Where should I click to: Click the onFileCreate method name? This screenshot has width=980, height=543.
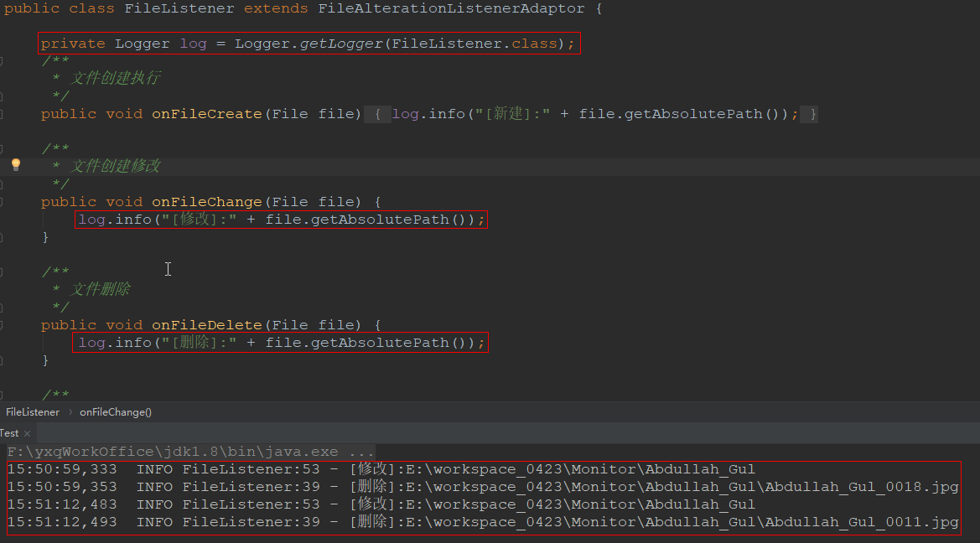pyautogui.click(x=207, y=114)
